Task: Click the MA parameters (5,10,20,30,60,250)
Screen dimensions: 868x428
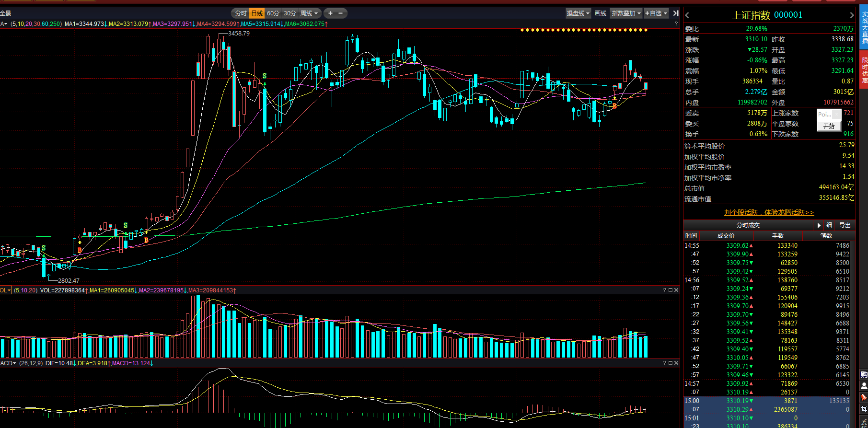Action: (x=36, y=23)
